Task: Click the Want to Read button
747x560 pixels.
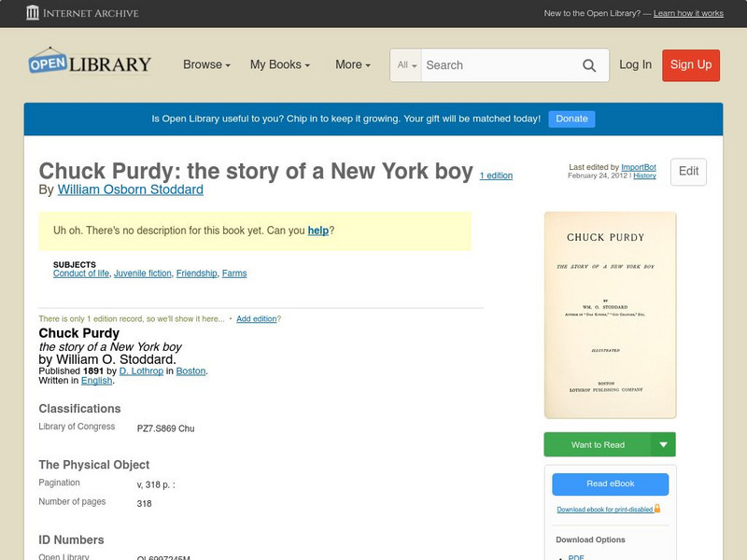Action: [599, 444]
